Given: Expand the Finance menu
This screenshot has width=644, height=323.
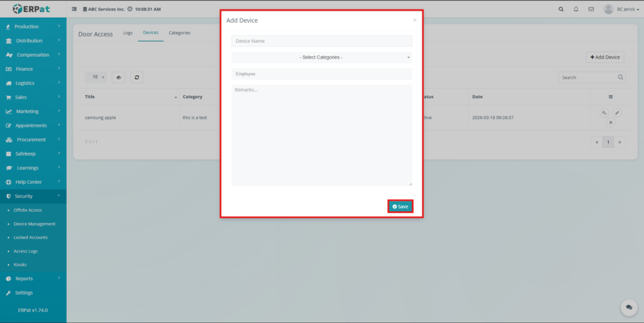Looking at the screenshot, I should pos(33,69).
